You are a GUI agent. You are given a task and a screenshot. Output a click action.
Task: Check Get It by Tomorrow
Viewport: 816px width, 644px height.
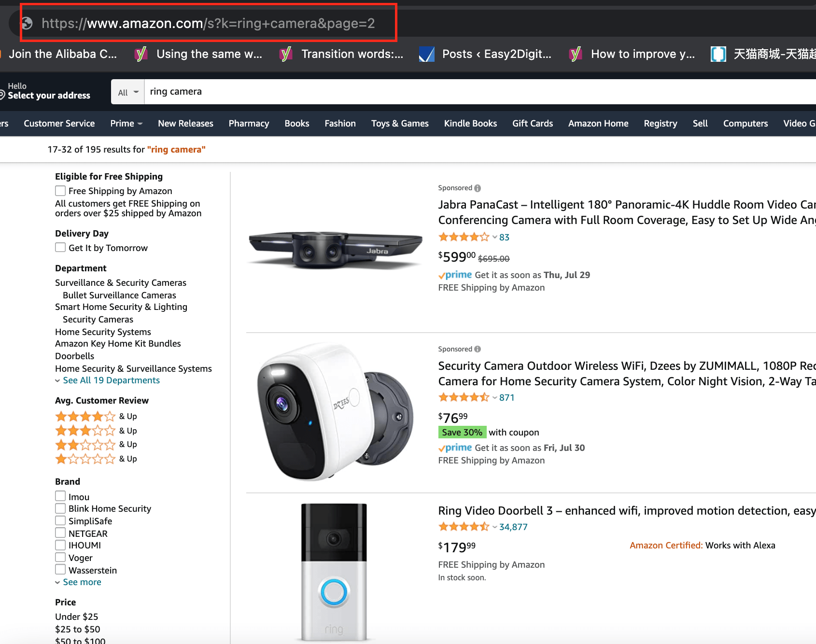pyautogui.click(x=60, y=248)
